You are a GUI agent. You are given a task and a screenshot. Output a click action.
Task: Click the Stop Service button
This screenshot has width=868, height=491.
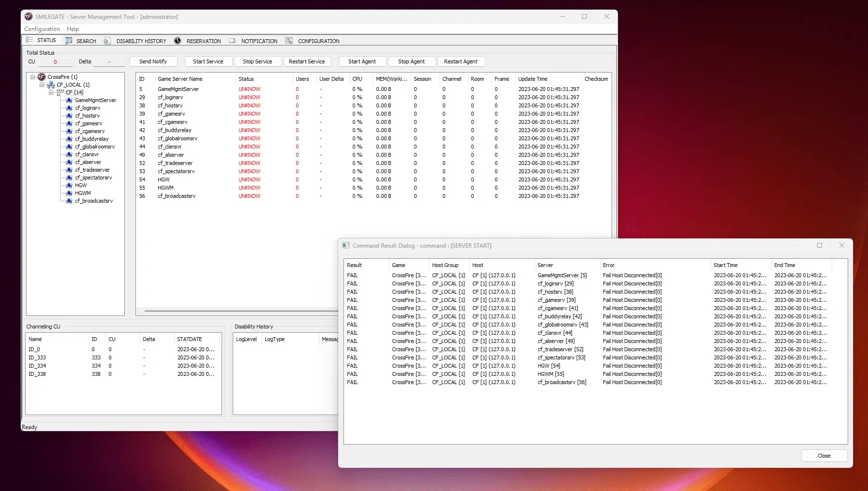click(257, 61)
